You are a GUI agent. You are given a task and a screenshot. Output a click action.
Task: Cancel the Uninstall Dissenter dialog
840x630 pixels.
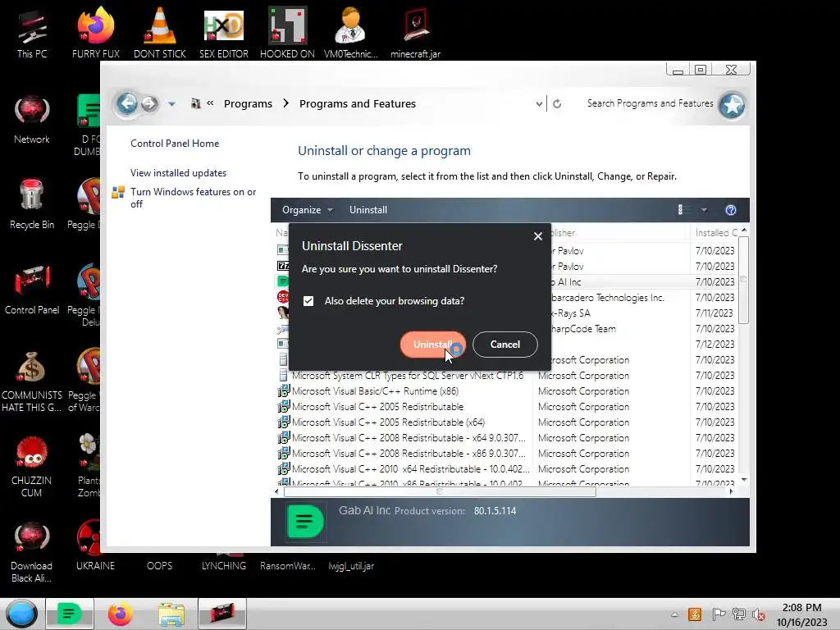(504, 345)
